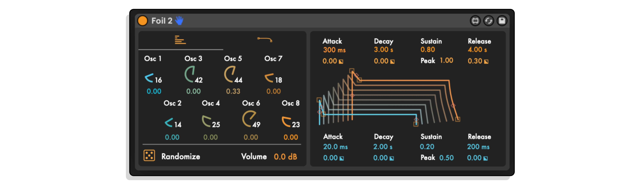644x185 pixels.
Task: Click blue envelope release end handle
Action: [x=416, y=124]
